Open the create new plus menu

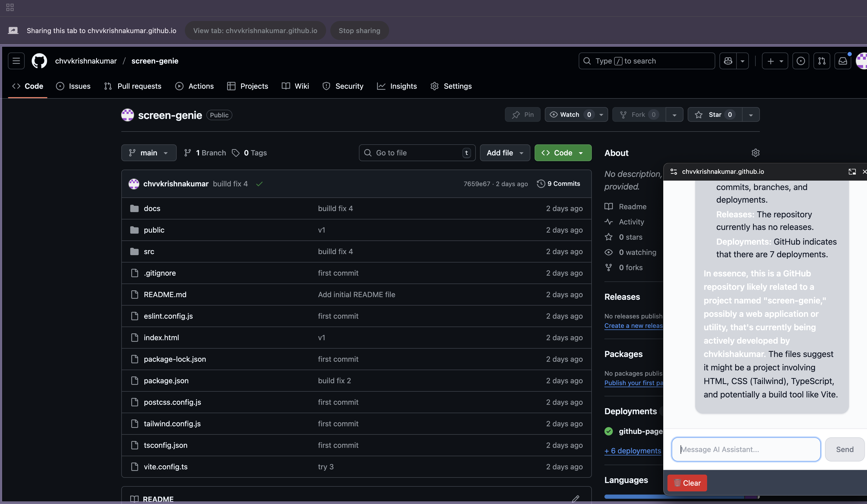point(775,61)
